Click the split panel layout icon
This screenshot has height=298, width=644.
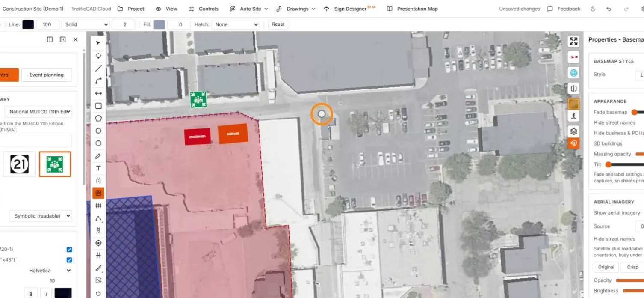coord(50,39)
